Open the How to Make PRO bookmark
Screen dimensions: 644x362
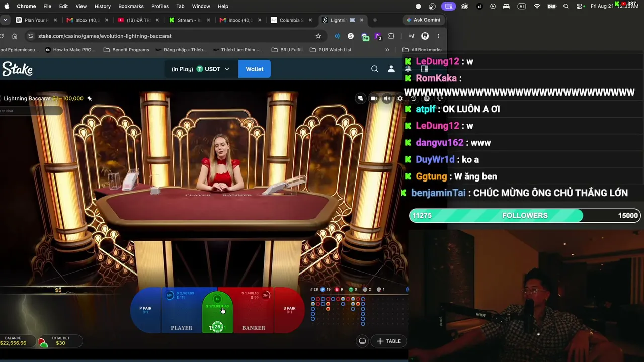(70, 50)
